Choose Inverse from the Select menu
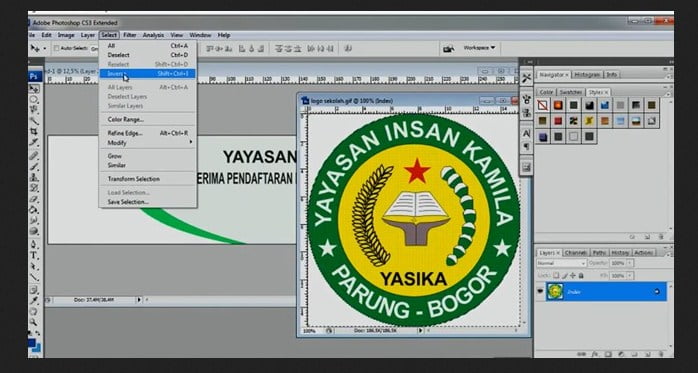This screenshot has width=698, height=373. (x=148, y=74)
